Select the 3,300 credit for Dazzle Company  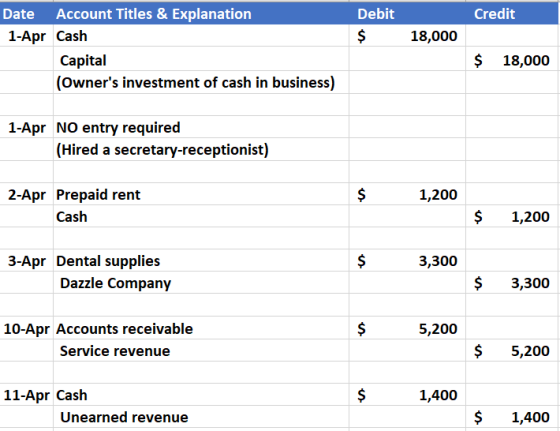pos(512,283)
